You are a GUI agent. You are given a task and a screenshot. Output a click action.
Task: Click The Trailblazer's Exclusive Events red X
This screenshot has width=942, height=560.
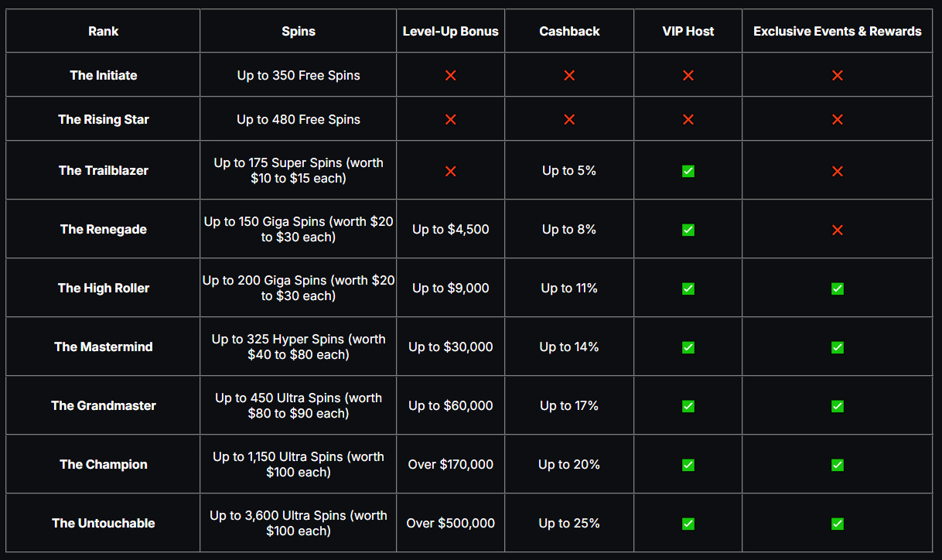tap(837, 171)
